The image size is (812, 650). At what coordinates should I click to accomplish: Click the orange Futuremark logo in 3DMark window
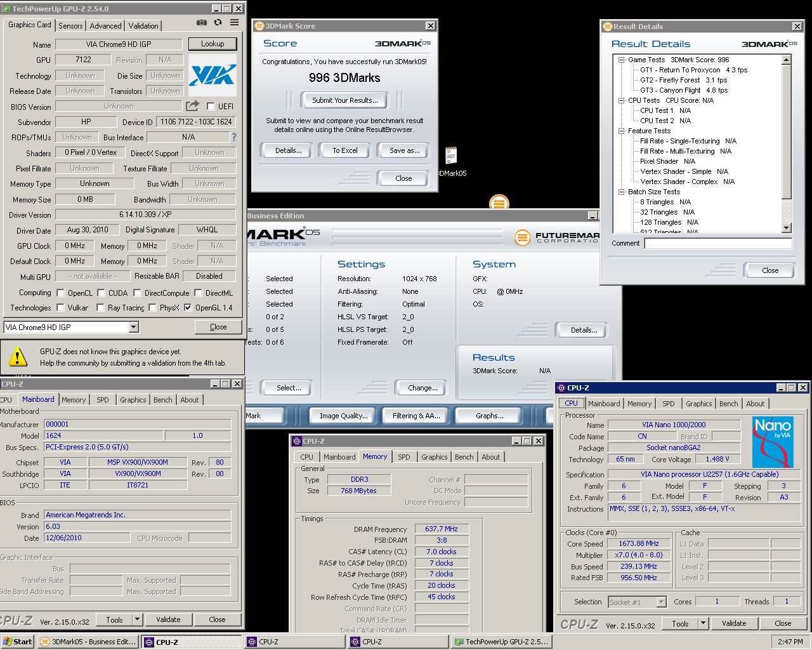522,238
